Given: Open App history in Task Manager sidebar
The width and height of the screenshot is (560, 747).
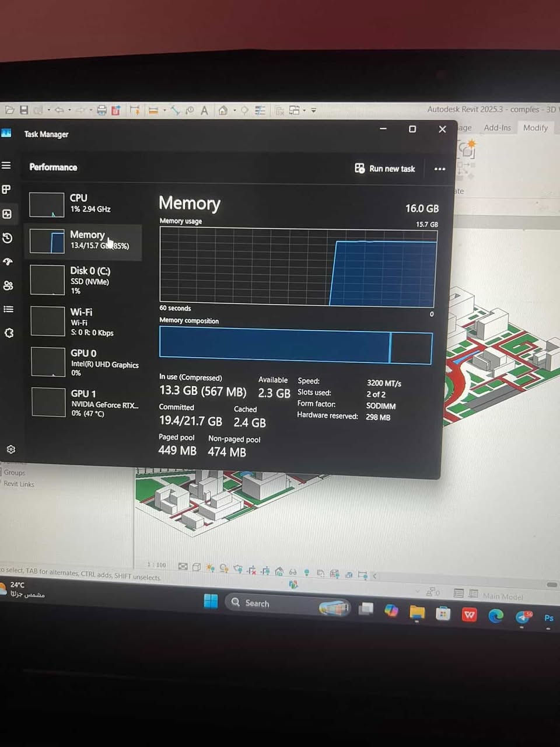Looking at the screenshot, I should pyautogui.click(x=7, y=238).
